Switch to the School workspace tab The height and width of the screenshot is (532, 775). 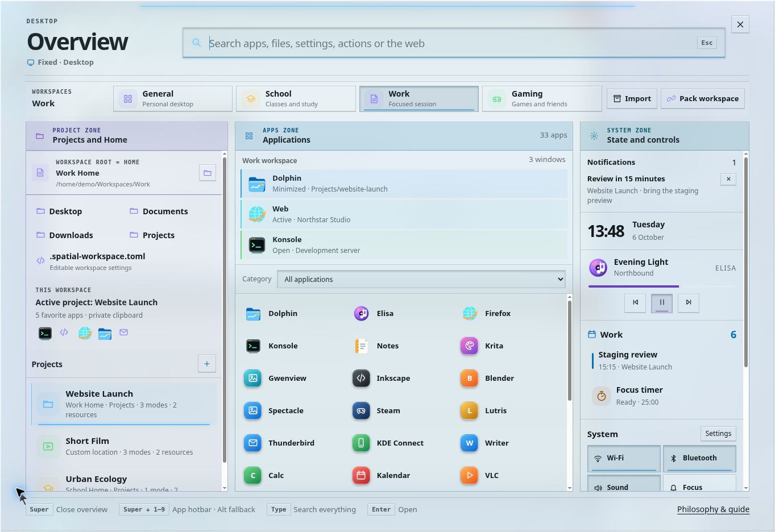pos(296,99)
